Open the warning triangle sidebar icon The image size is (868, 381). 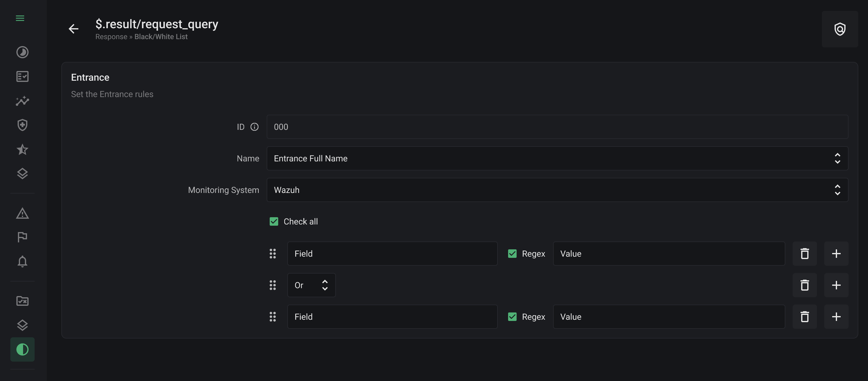[22, 213]
